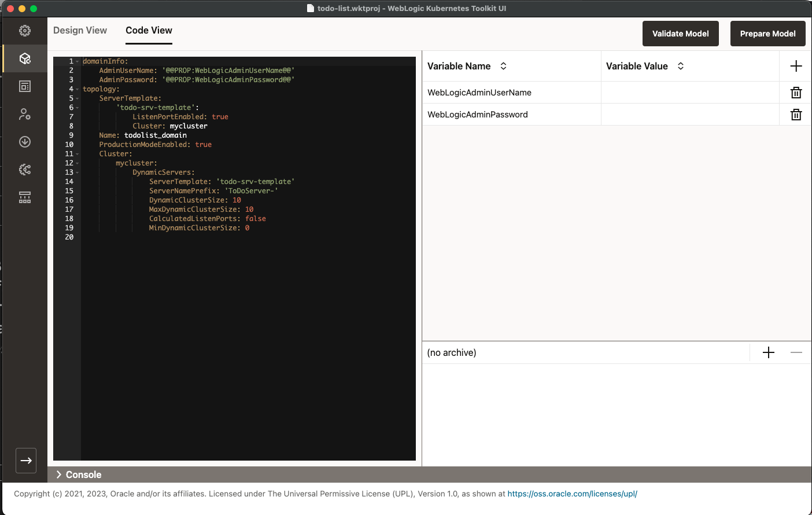This screenshot has width=812, height=515.
Task: Click the CalculatedListenPorts: false code line
Action: (x=208, y=219)
